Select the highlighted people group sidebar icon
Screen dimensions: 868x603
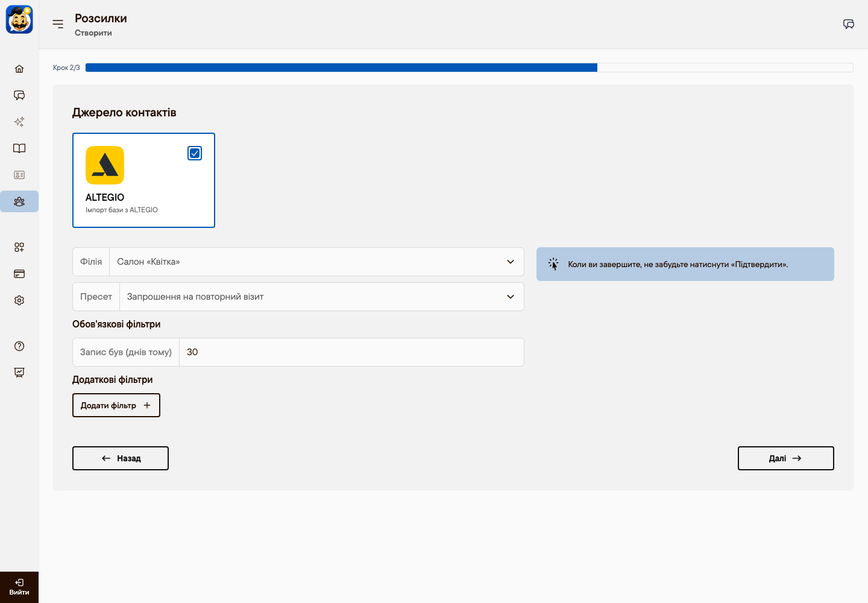[x=19, y=201]
